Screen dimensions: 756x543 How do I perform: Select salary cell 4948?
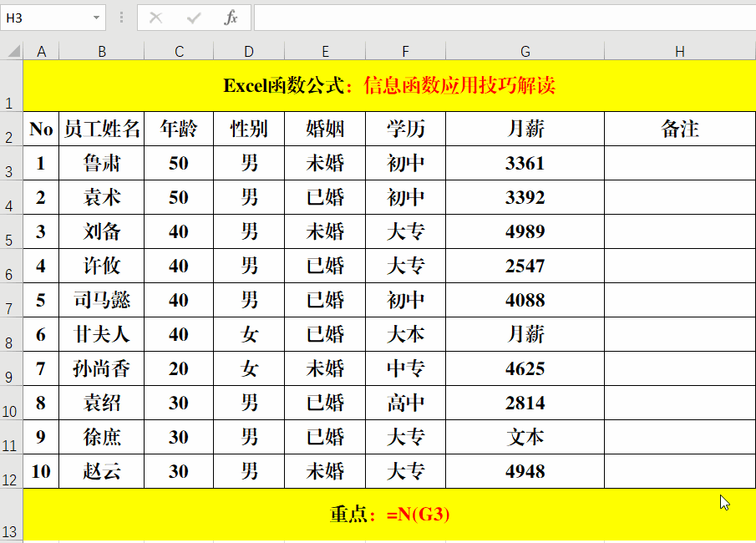[x=525, y=471]
